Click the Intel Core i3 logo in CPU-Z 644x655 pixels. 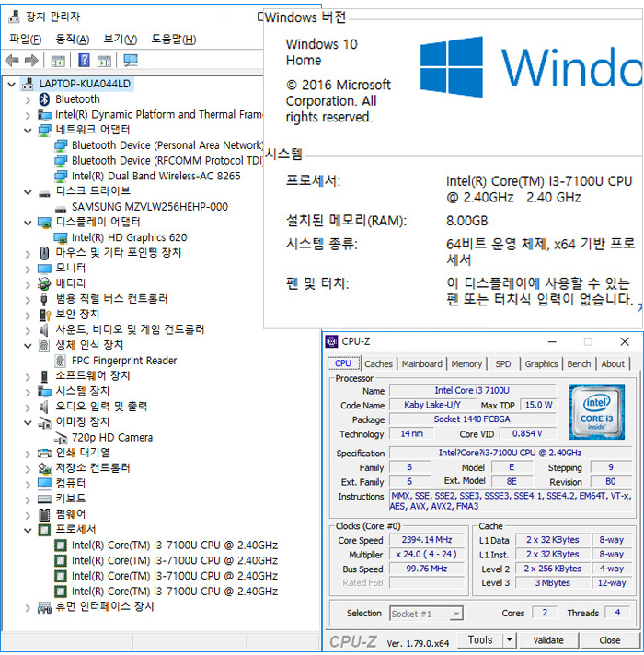(x=595, y=410)
